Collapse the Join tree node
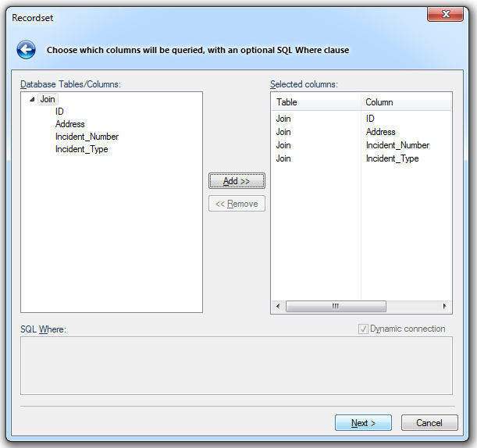Viewport: 477px width, 448px height. coord(32,99)
